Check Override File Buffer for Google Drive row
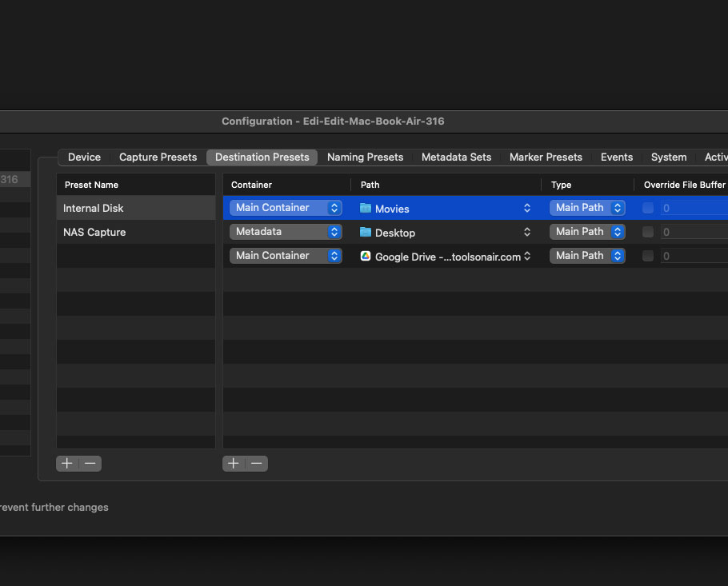This screenshot has height=586, width=728. (x=648, y=256)
